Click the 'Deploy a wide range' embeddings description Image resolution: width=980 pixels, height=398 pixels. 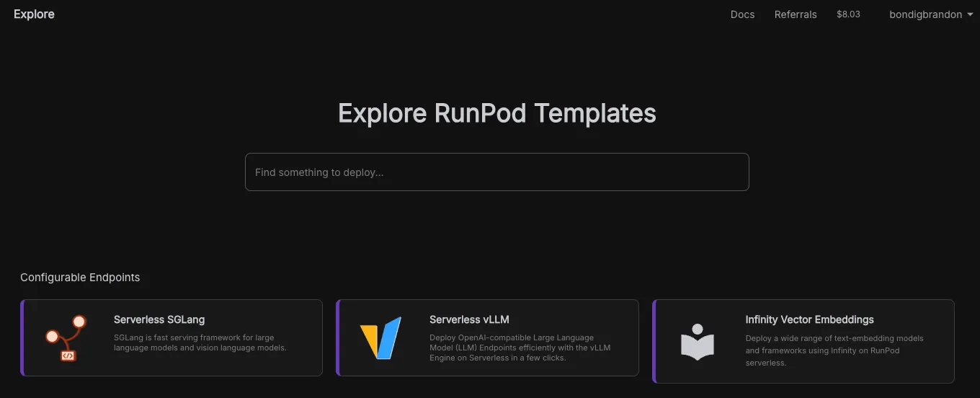(x=834, y=350)
